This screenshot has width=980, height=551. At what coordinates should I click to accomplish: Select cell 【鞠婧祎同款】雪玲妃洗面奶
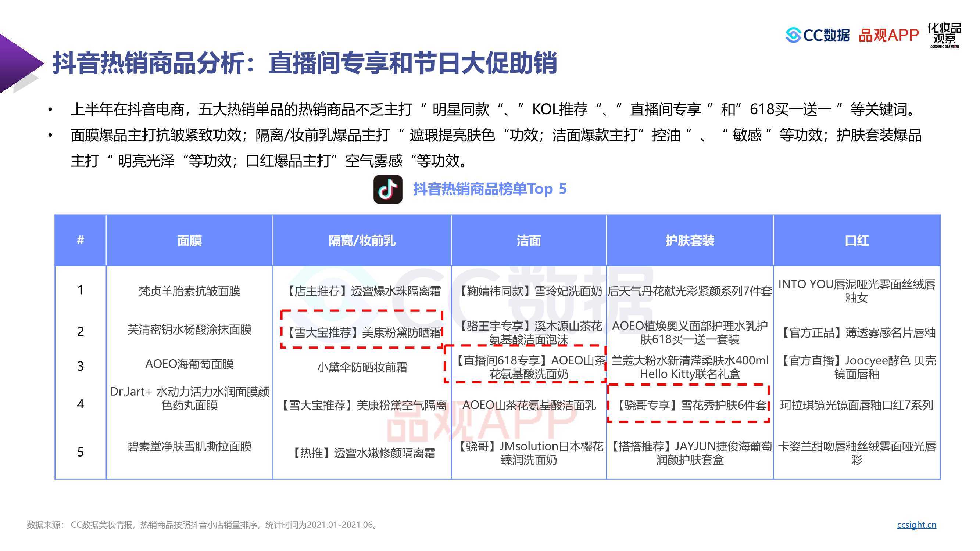(x=529, y=291)
